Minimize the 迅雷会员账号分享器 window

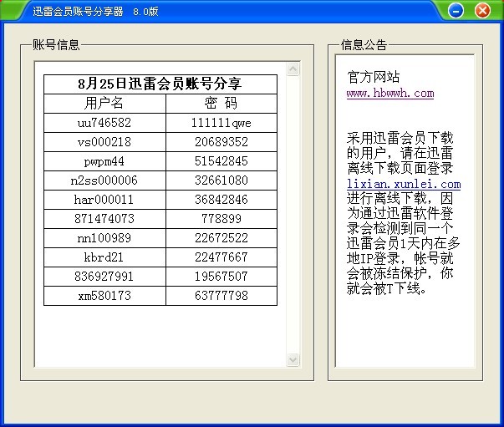pos(456,11)
